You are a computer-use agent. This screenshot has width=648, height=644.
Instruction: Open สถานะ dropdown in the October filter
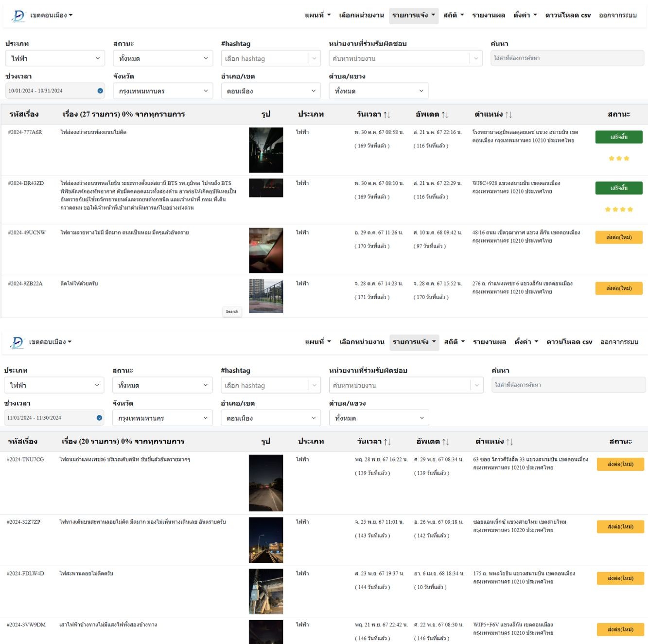point(163,58)
